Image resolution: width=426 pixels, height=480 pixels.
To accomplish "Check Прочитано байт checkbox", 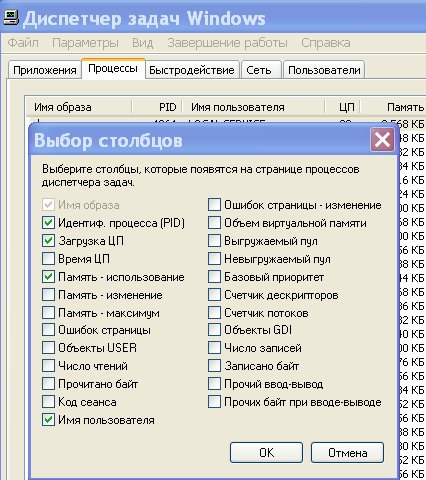I will tap(48, 384).
